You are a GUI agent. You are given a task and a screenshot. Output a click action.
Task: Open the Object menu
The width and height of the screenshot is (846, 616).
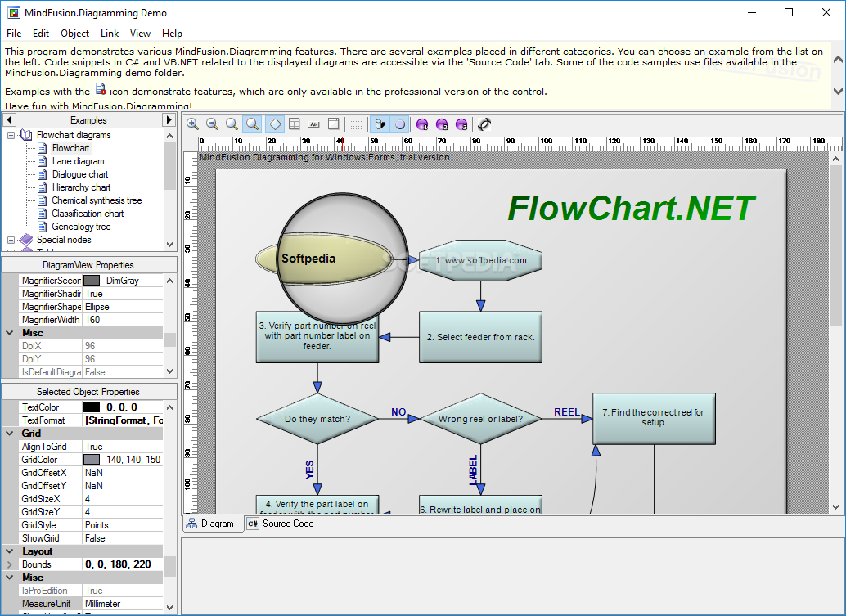[x=75, y=34]
